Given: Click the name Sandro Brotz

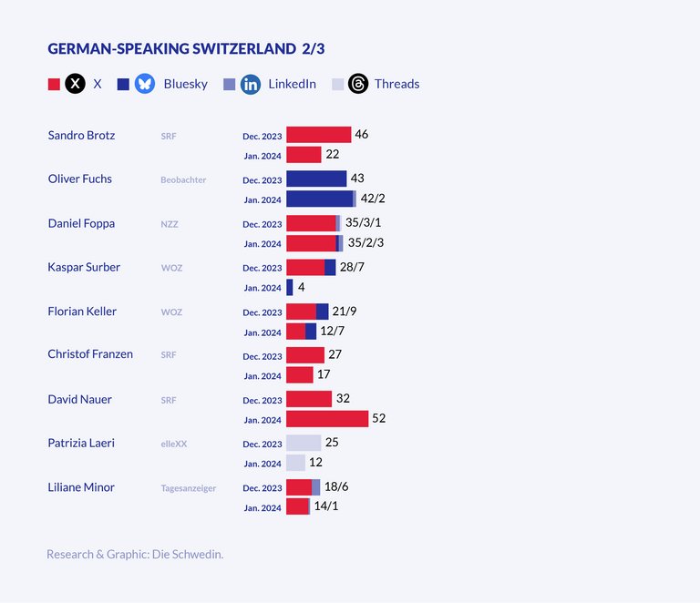Looking at the screenshot, I should 81,135.
